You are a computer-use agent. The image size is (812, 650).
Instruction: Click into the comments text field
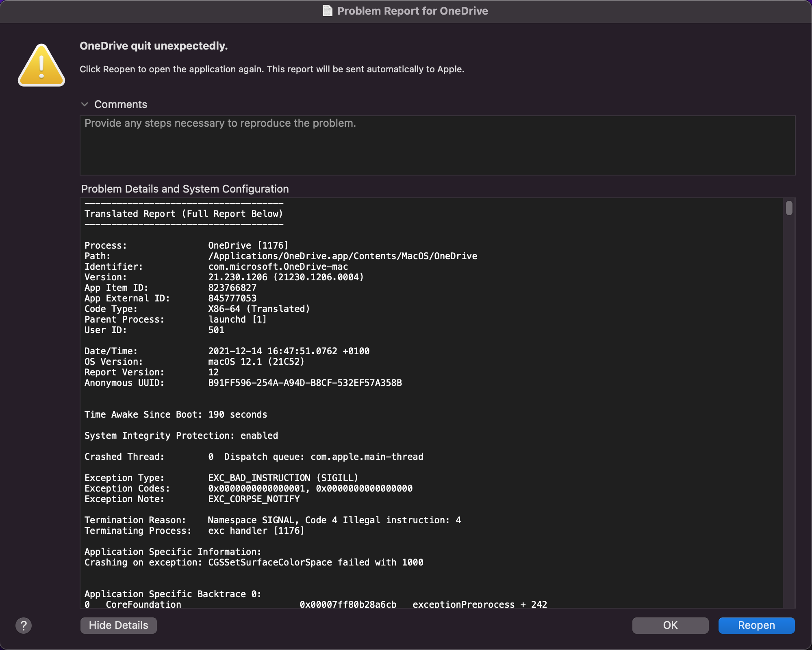click(x=437, y=145)
